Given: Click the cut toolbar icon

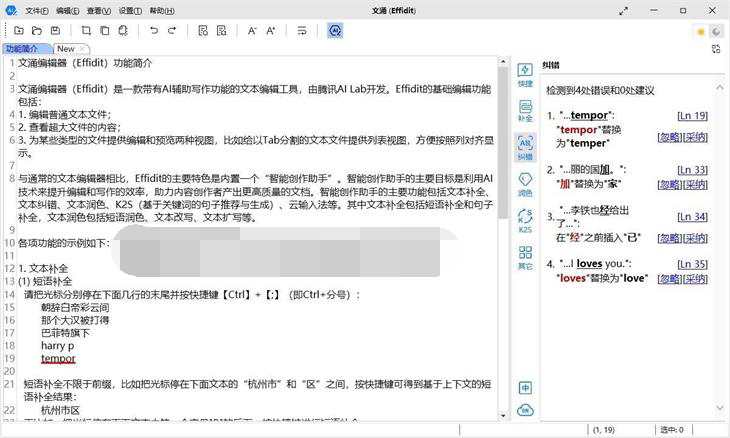Looking at the screenshot, I should [x=86, y=31].
